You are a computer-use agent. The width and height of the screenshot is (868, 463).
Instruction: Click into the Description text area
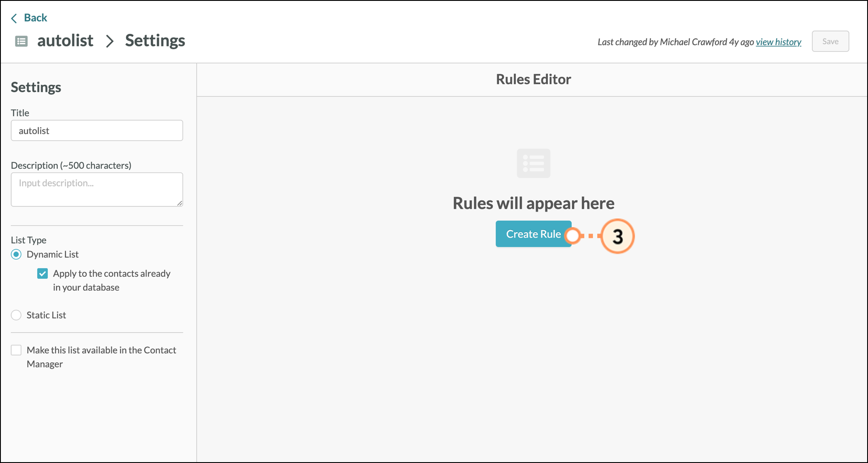(97, 189)
